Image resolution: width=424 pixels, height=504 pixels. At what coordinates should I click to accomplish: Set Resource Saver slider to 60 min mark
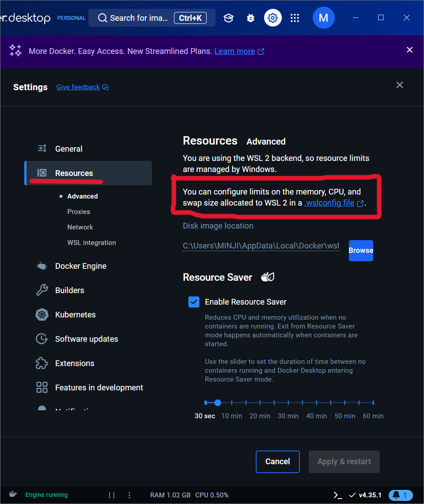(x=373, y=403)
